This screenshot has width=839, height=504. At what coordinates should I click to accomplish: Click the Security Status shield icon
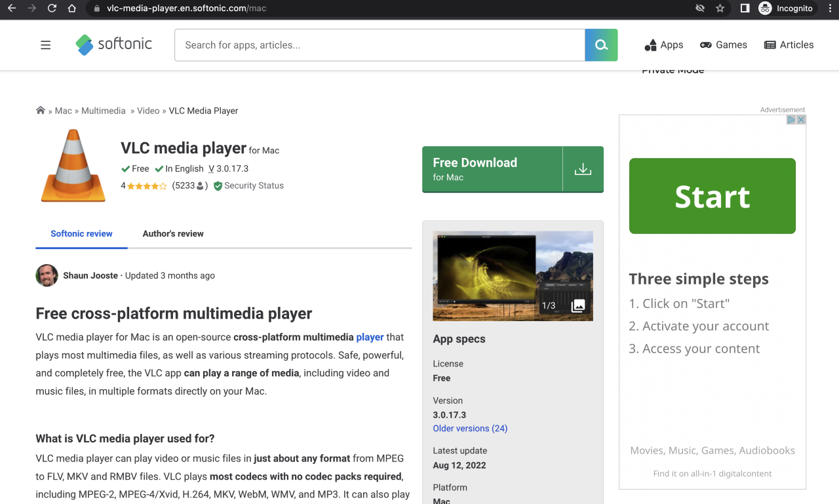tap(218, 186)
